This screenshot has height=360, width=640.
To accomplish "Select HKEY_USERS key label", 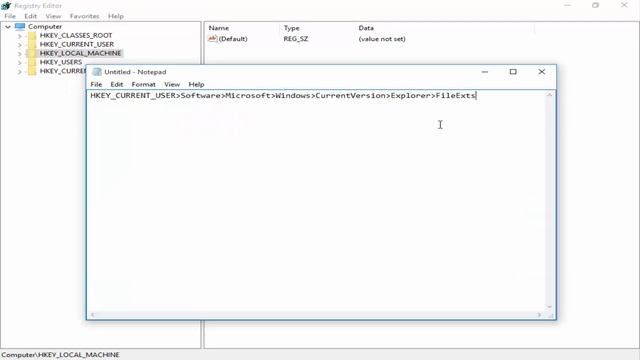I will click(61, 62).
